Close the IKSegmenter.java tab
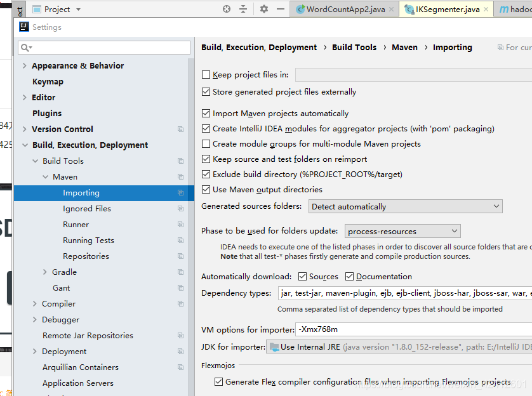Image resolution: width=532 pixels, height=396 pixels. pyautogui.click(x=486, y=10)
